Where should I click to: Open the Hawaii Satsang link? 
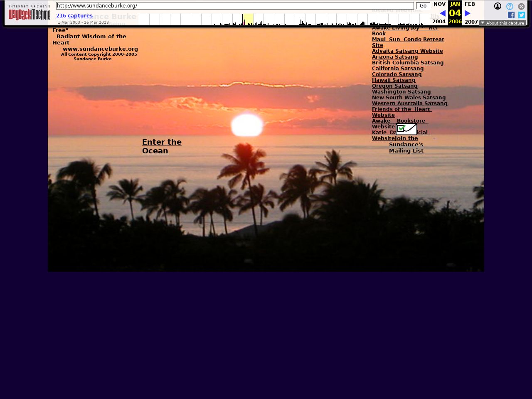coord(393,80)
